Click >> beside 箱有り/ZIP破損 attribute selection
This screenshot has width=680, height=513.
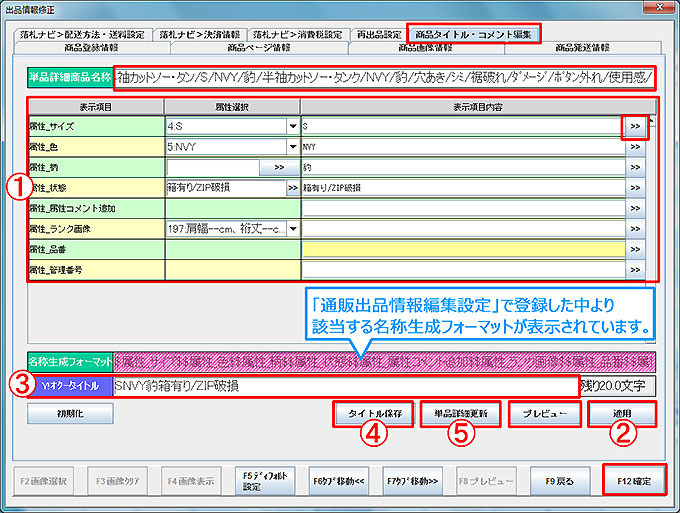click(293, 188)
